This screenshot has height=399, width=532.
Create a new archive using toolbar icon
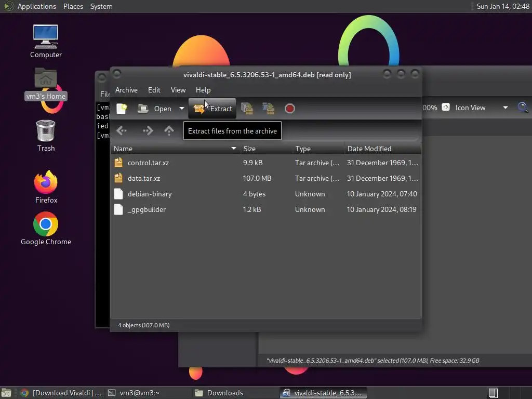pos(122,109)
